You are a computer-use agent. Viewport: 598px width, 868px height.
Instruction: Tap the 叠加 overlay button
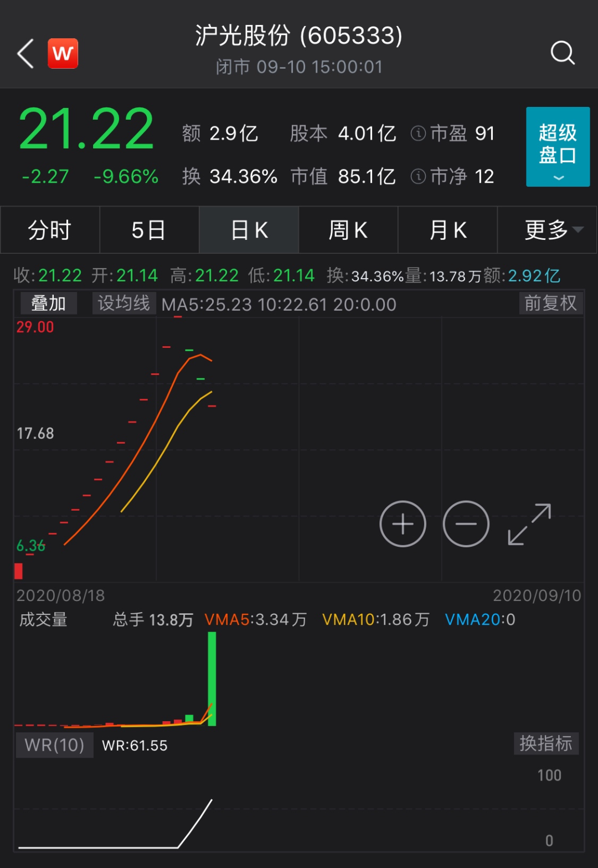pos(48,303)
